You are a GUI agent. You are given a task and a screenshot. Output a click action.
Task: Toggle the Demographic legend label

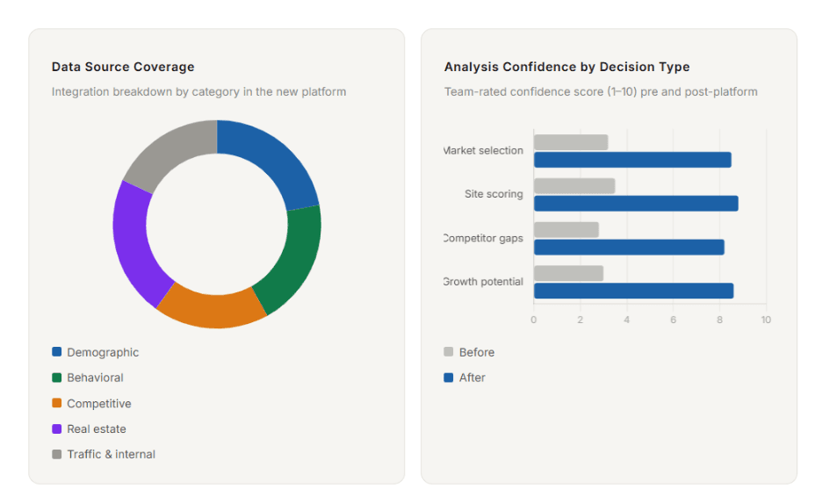[x=103, y=352]
